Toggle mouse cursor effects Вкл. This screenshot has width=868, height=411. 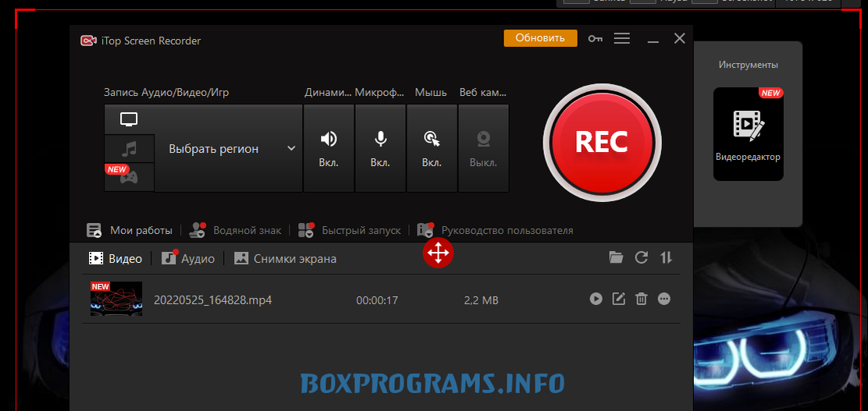pyautogui.click(x=432, y=148)
